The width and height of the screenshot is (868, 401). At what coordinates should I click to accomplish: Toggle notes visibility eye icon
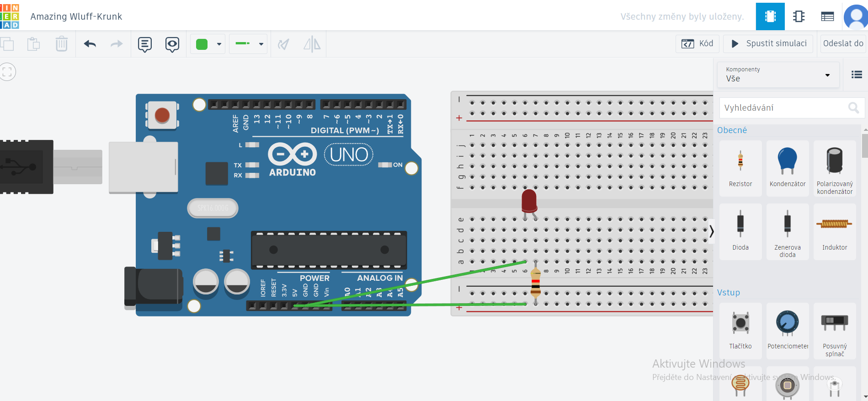coord(172,44)
